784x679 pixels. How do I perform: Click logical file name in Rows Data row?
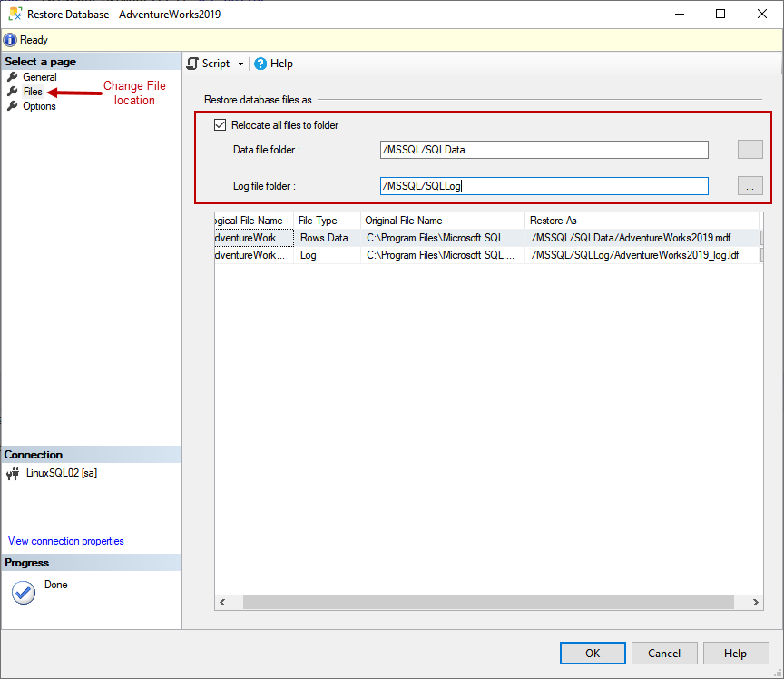coord(254,238)
